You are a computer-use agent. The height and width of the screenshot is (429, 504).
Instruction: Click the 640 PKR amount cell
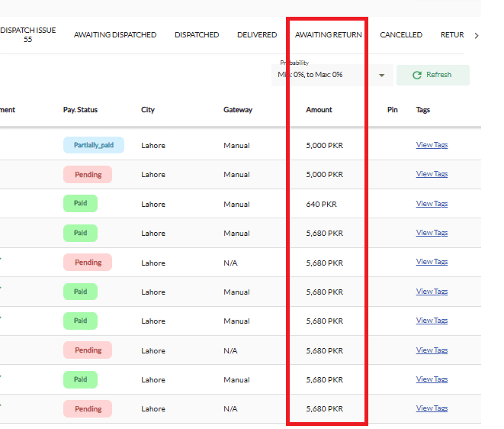(x=322, y=205)
